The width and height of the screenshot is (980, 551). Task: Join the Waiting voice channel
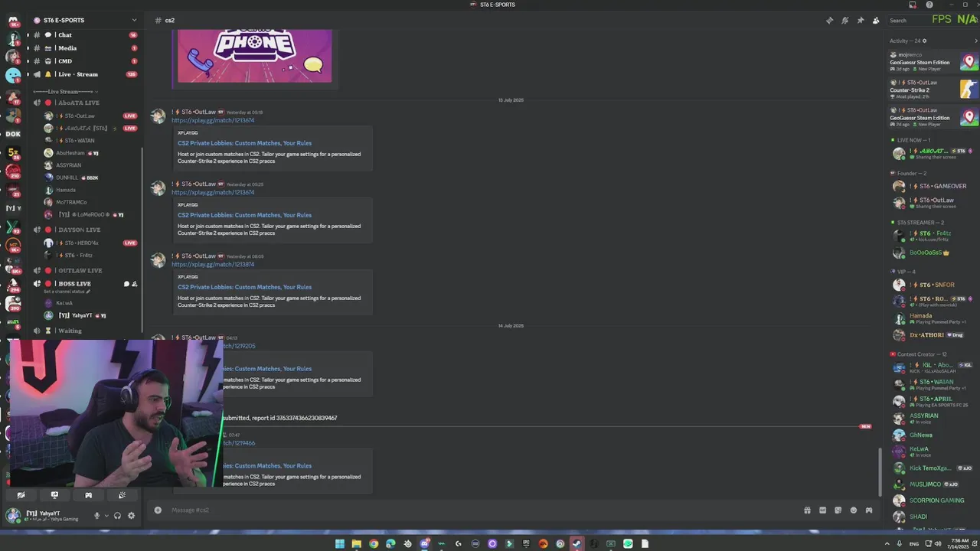(x=84, y=331)
